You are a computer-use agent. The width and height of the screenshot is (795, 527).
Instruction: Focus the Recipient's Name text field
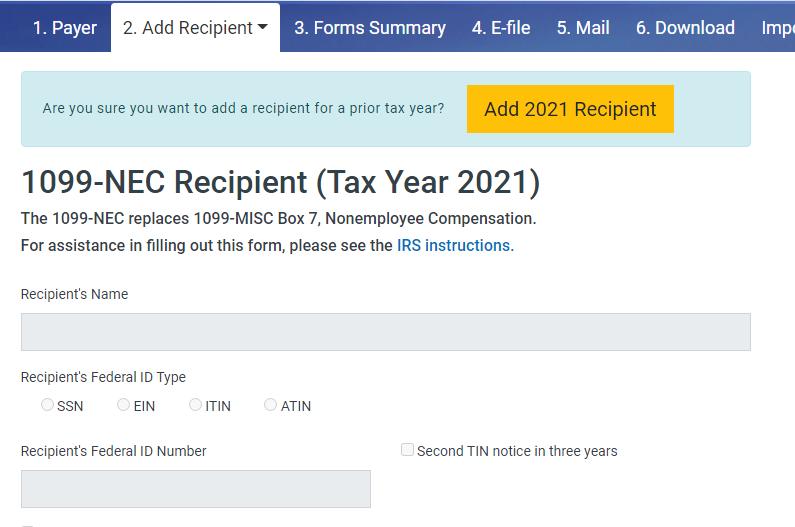click(x=385, y=332)
